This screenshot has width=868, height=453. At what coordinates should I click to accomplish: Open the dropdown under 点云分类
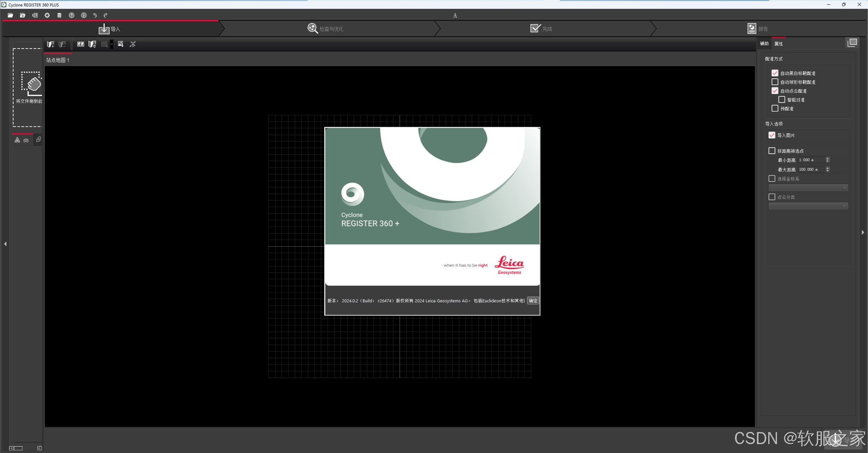click(808, 206)
